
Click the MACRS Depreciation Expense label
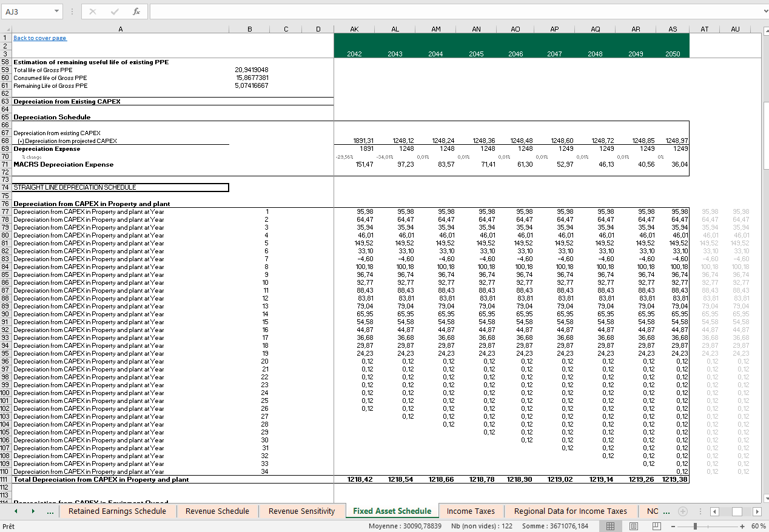64,164
